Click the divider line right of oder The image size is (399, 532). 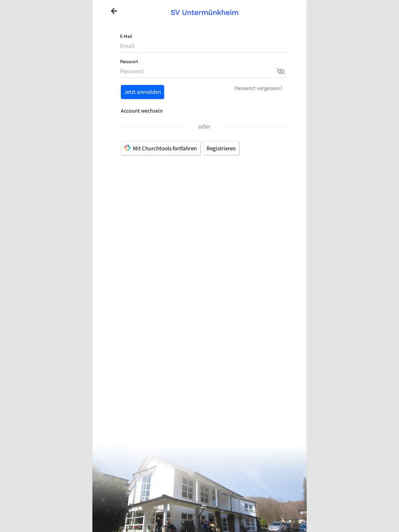click(x=254, y=126)
